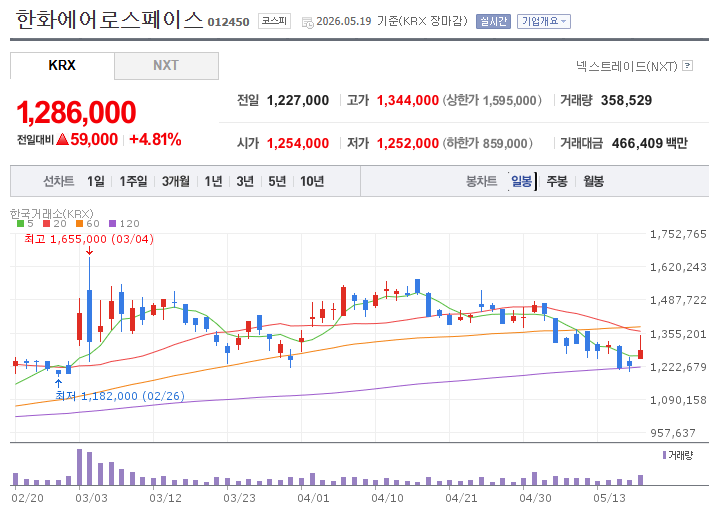The width and height of the screenshot is (709, 509).
Task: Click the +4.81% change percentage
Action: click(x=155, y=139)
